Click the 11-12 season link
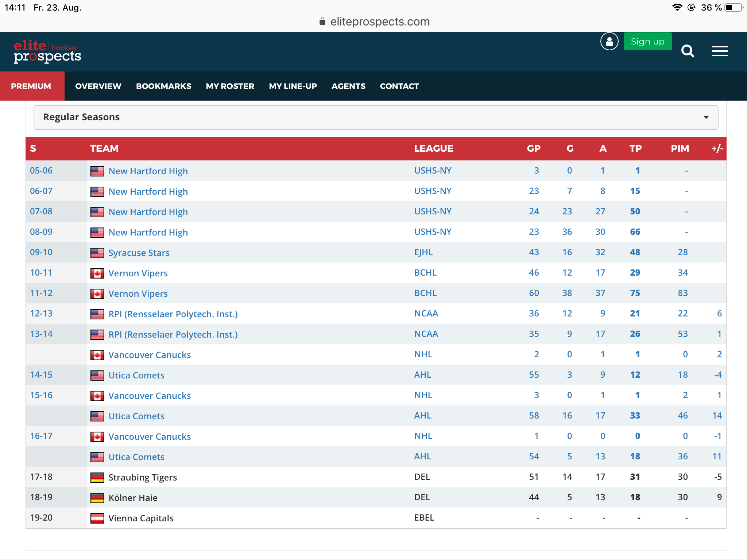Screen dimensions: 747x560 coord(41,293)
